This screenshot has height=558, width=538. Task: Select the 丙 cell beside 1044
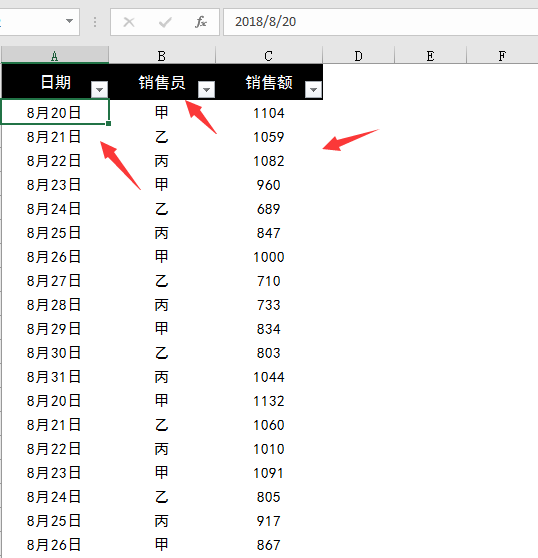[162, 377]
